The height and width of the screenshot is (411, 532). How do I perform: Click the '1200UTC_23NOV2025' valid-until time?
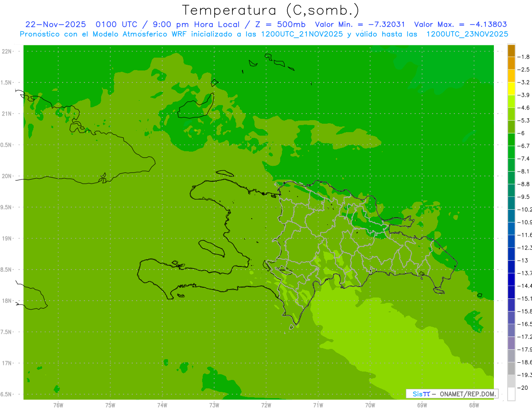click(467, 34)
